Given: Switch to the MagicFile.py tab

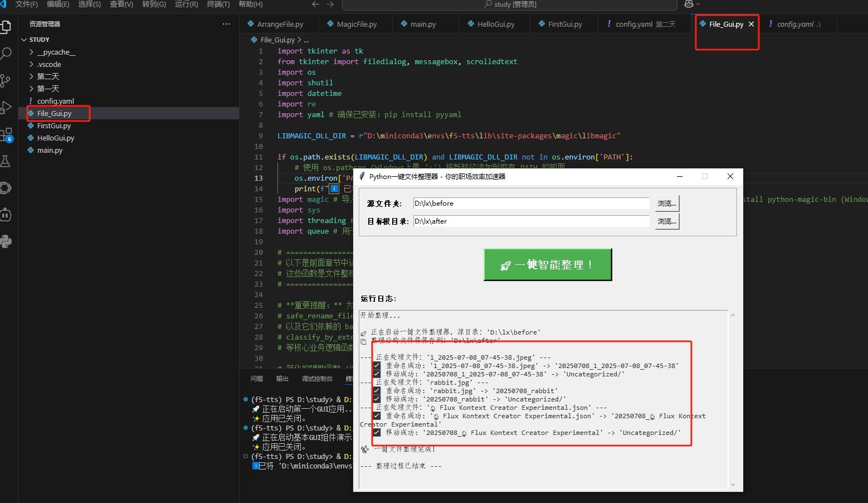Looking at the screenshot, I should coord(357,24).
